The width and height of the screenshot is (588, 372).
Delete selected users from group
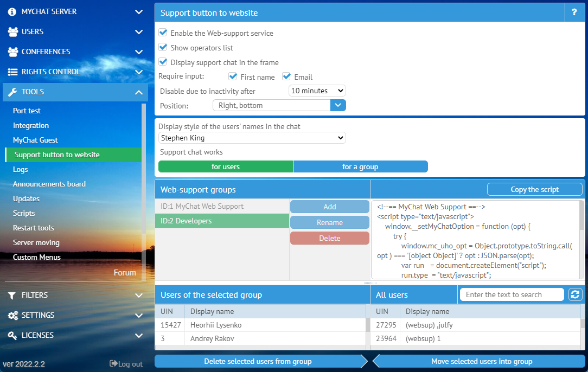click(x=258, y=362)
